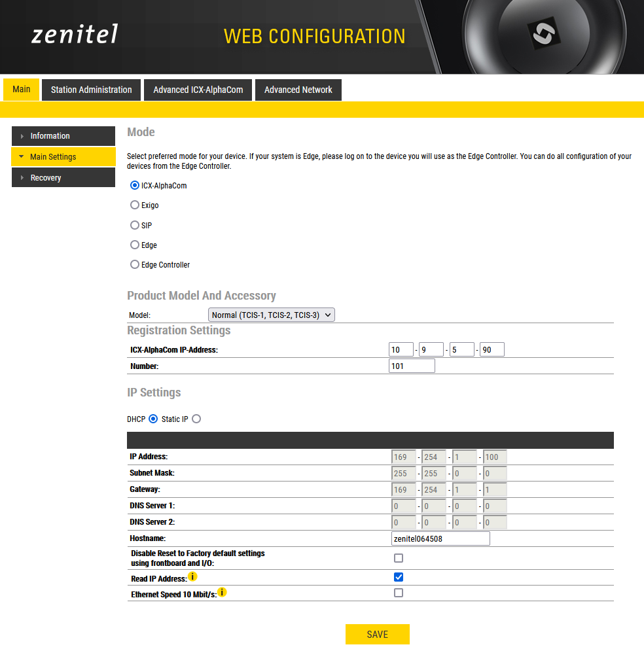Image resolution: width=644 pixels, height=649 pixels.
Task: Click the Number input field
Action: (x=412, y=366)
